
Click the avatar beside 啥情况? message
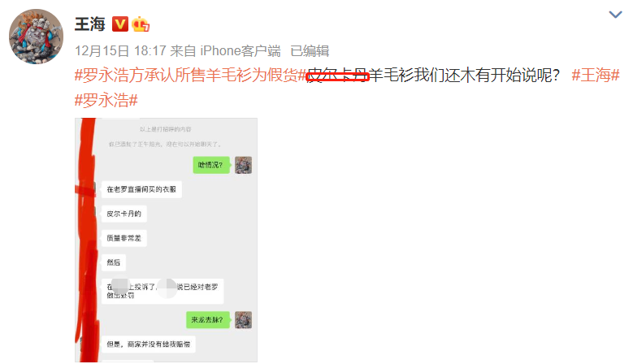[x=244, y=165]
